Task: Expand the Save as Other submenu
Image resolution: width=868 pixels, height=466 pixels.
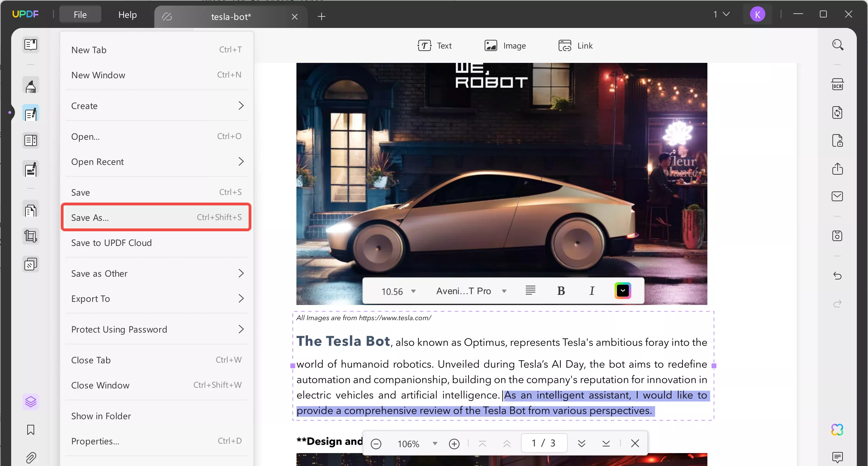Action: pos(156,274)
